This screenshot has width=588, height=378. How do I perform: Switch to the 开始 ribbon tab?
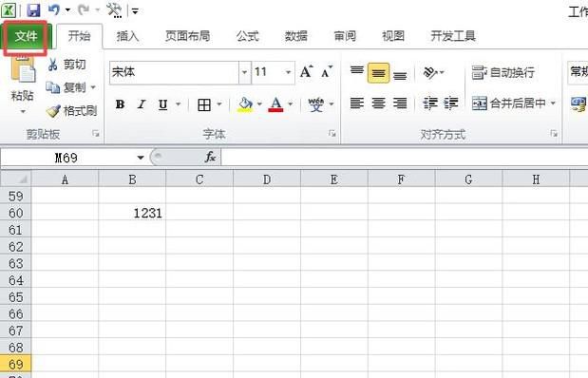(79, 36)
